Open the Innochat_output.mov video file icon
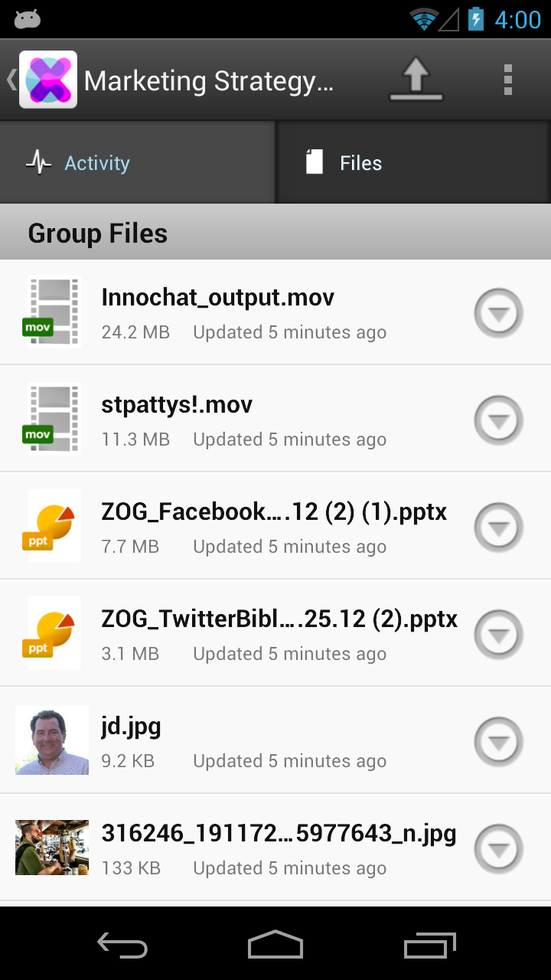 click(52, 312)
